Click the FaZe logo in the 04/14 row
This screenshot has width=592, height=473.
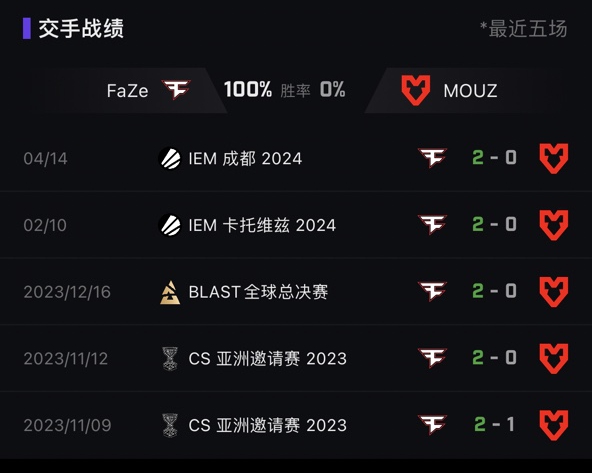point(432,157)
